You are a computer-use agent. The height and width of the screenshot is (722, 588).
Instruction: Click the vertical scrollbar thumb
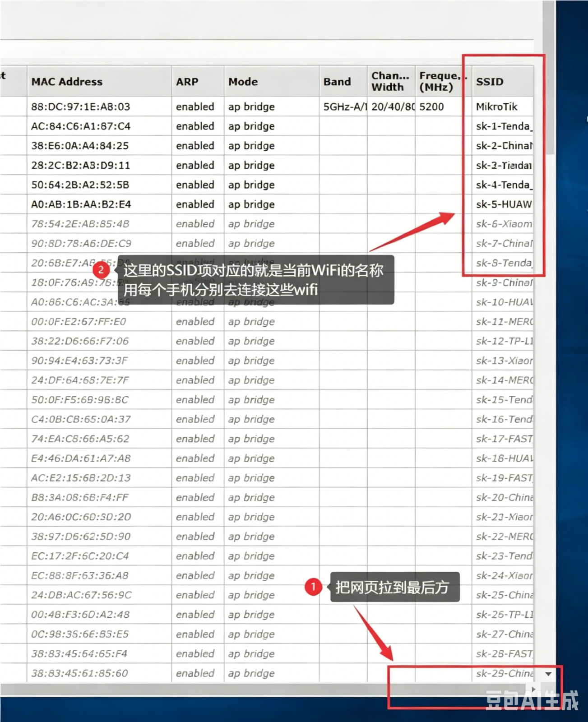click(x=549, y=78)
